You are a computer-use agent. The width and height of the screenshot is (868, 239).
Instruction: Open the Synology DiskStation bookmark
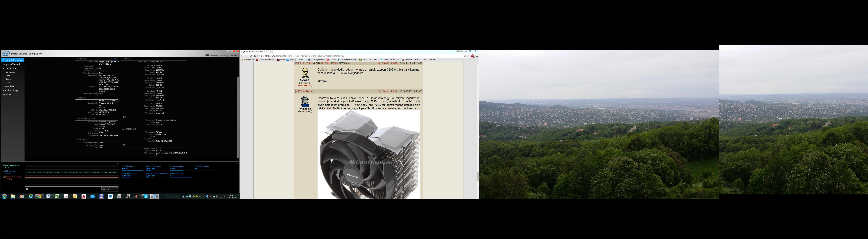pos(296,60)
